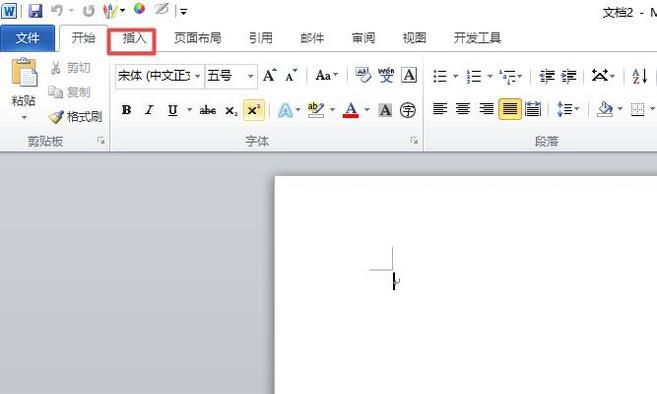Apply bulleted list
Screen dimensions: 657x394
pyautogui.click(x=440, y=76)
